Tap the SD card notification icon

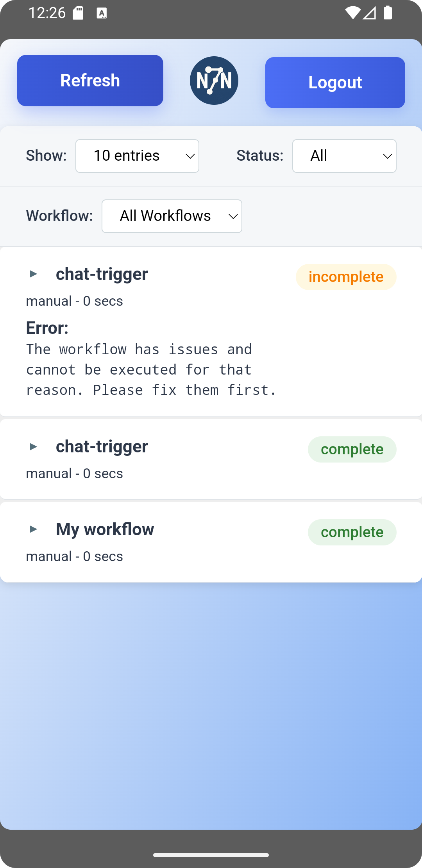tap(79, 13)
